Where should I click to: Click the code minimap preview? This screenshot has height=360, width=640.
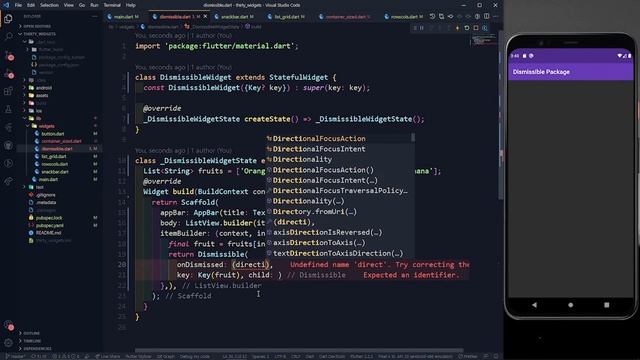click(x=484, y=40)
